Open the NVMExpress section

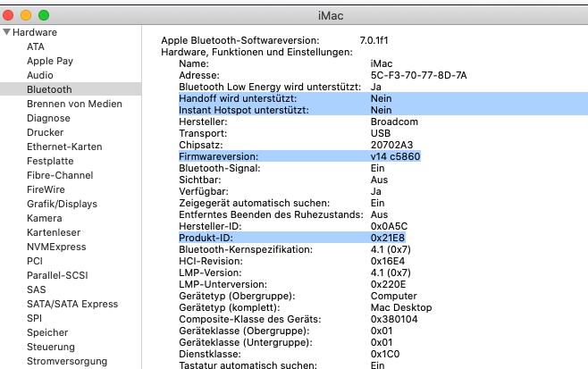click(x=56, y=247)
